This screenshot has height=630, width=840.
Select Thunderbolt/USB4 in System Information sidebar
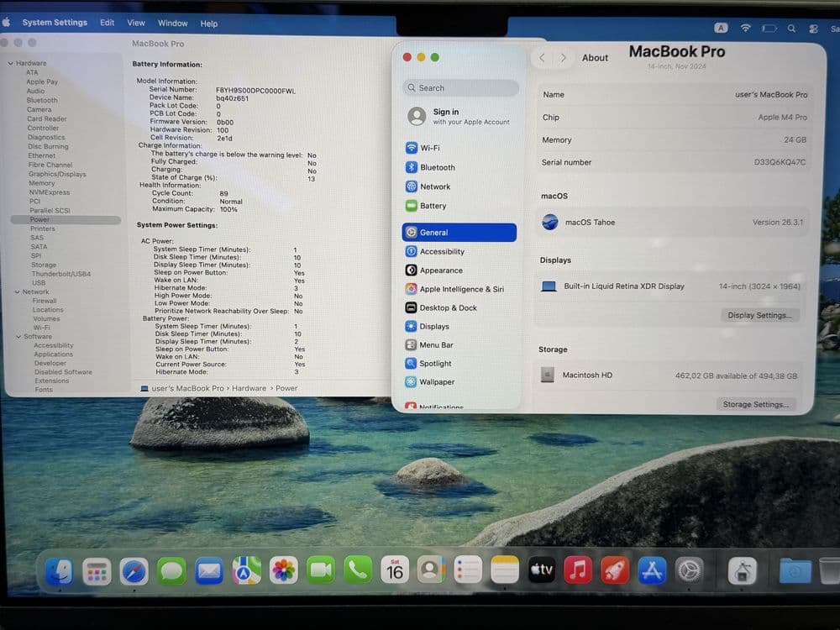click(61, 274)
